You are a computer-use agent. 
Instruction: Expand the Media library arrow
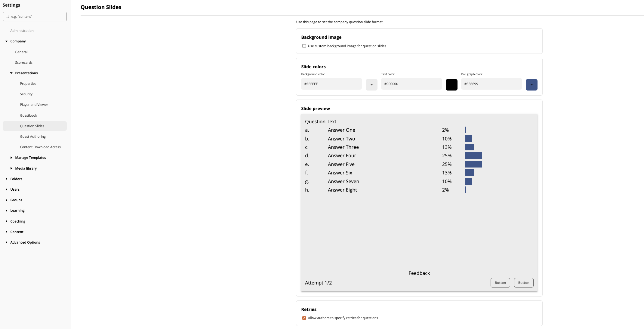pos(11,168)
